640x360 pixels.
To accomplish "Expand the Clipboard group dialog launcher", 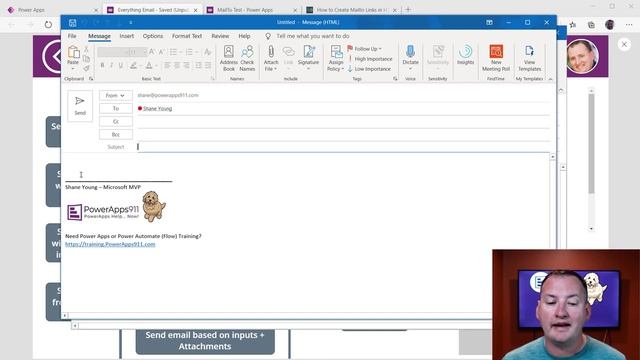I will pyautogui.click(x=91, y=79).
